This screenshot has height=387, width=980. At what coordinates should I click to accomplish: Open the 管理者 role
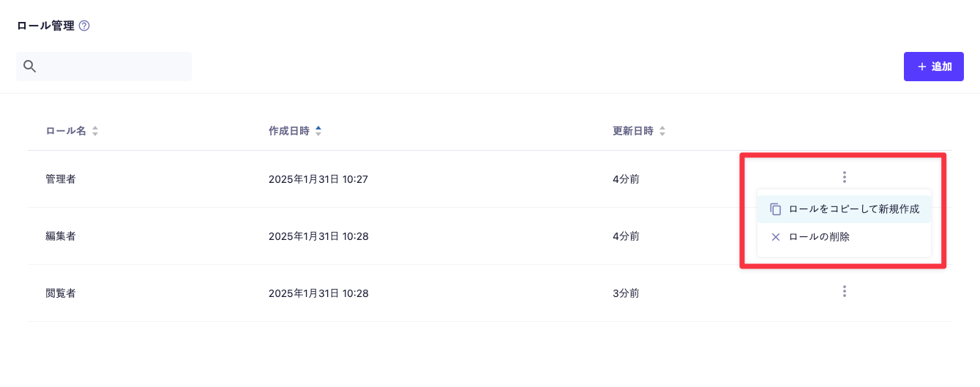pos(61,179)
